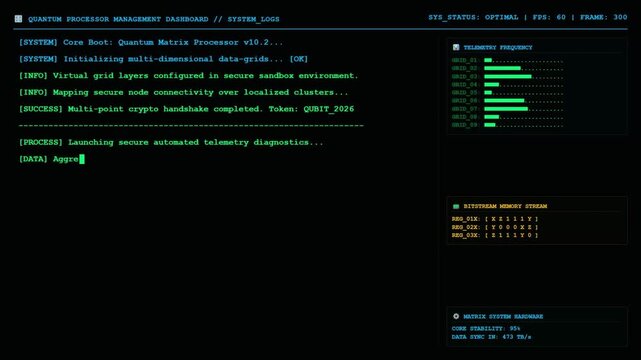The width and height of the screenshot is (641, 360).
Task: Click the REG_01X register row
Action: [x=495, y=219]
